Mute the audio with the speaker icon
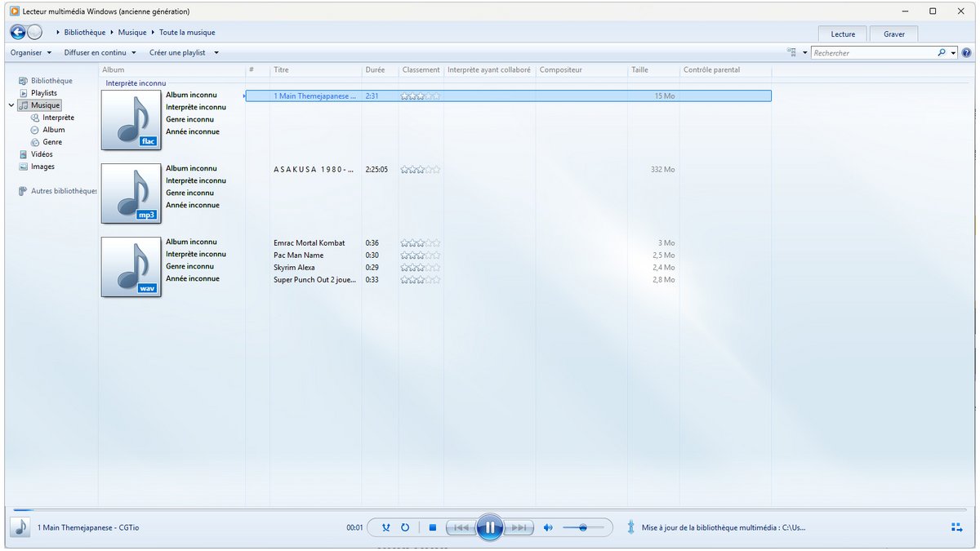This screenshot has width=980, height=551. [548, 527]
